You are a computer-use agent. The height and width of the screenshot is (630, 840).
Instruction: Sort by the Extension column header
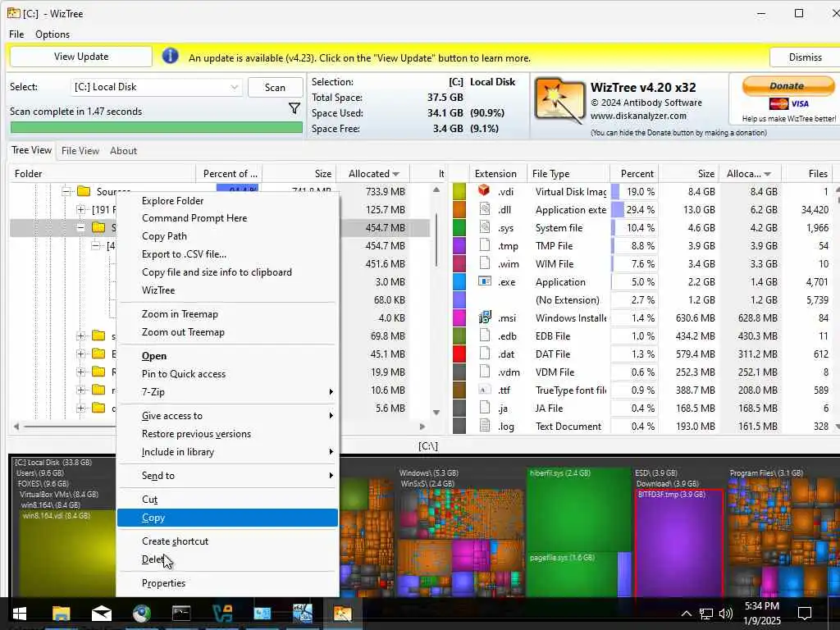pyautogui.click(x=495, y=174)
